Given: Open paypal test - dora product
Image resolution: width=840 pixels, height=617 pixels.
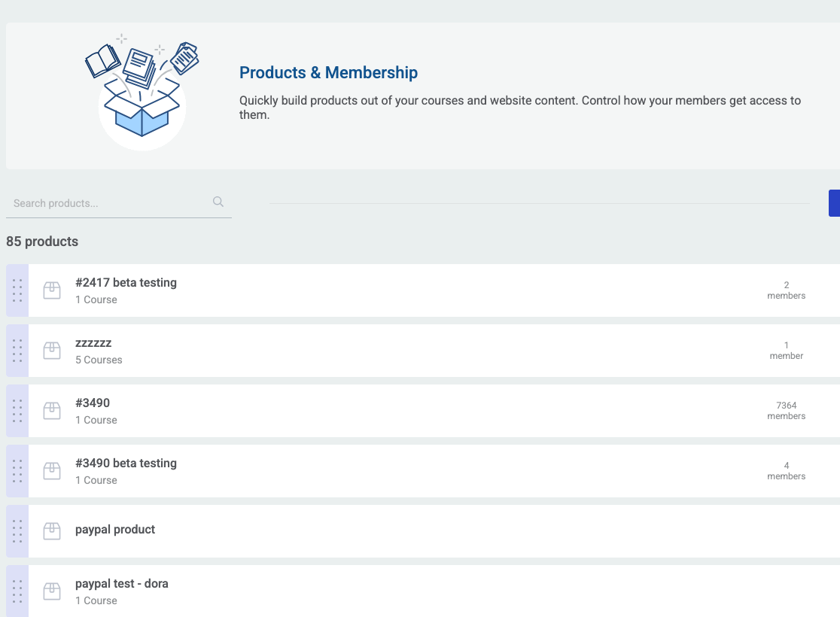Looking at the screenshot, I should pyautogui.click(x=122, y=584).
